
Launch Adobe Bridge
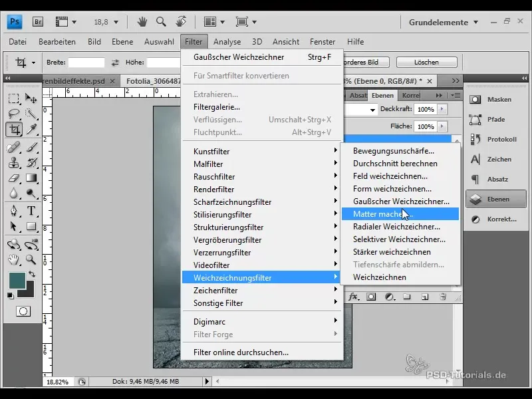coord(38,22)
